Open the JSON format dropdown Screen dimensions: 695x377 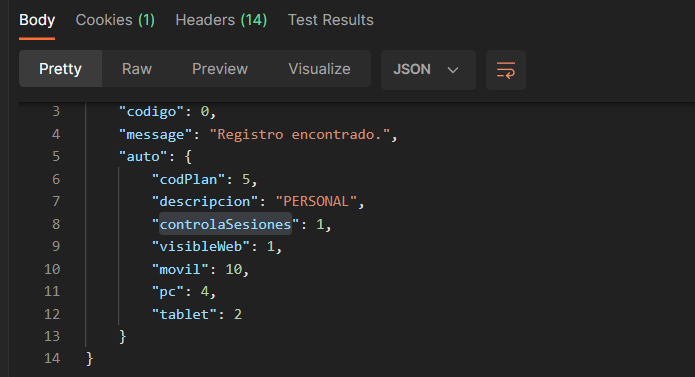(x=428, y=70)
